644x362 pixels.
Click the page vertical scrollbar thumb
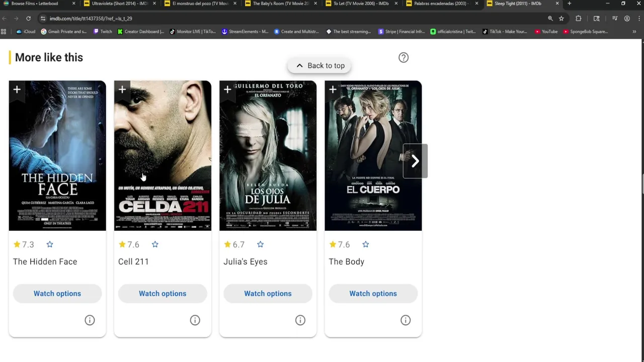(642, 184)
